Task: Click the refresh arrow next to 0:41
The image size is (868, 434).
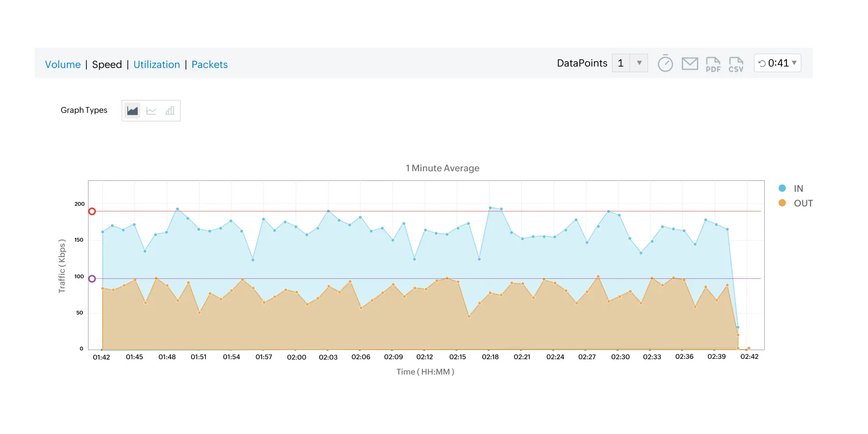Action: (762, 63)
